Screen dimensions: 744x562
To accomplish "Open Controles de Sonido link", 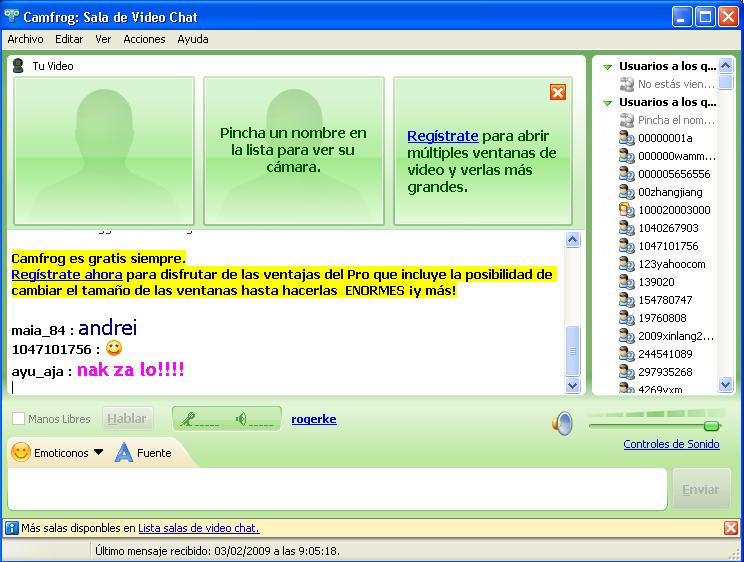I will pos(671,444).
